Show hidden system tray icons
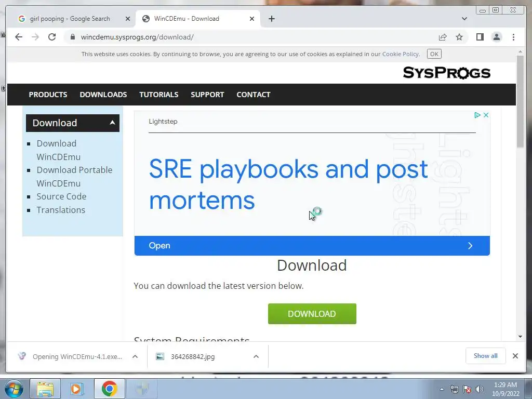532x399 pixels. point(442,389)
